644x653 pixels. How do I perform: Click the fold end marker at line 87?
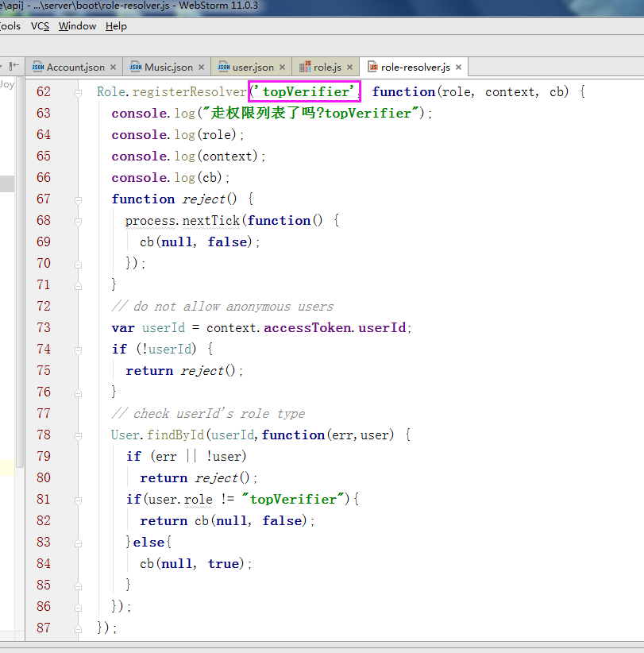click(x=79, y=629)
